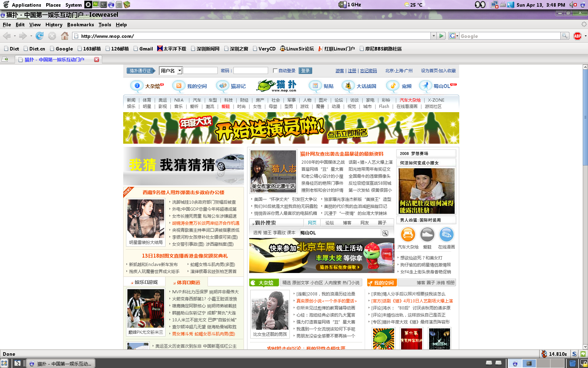Open the Dict.cn bookmark
The width and height of the screenshot is (588, 368).
[34, 49]
